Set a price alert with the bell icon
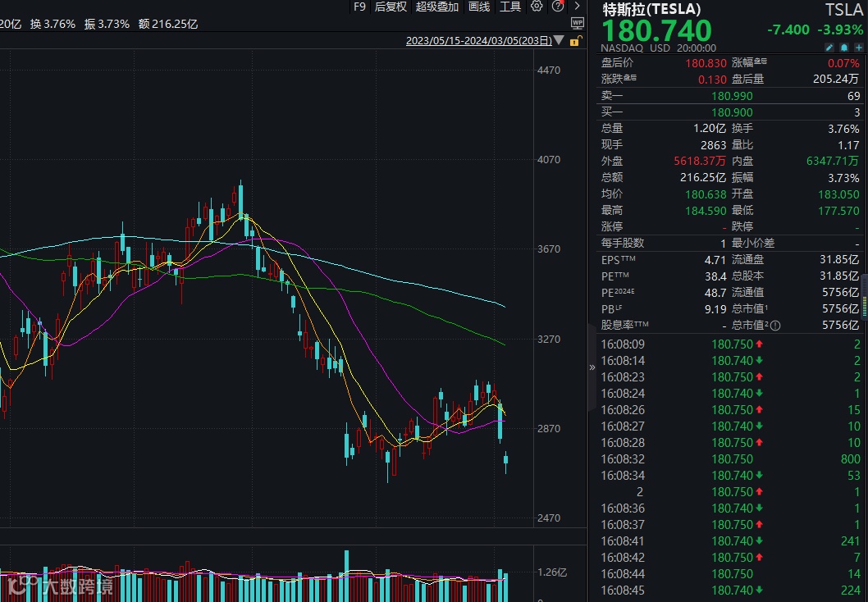The height and width of the screenshot is (602, 868). [843, 48]
